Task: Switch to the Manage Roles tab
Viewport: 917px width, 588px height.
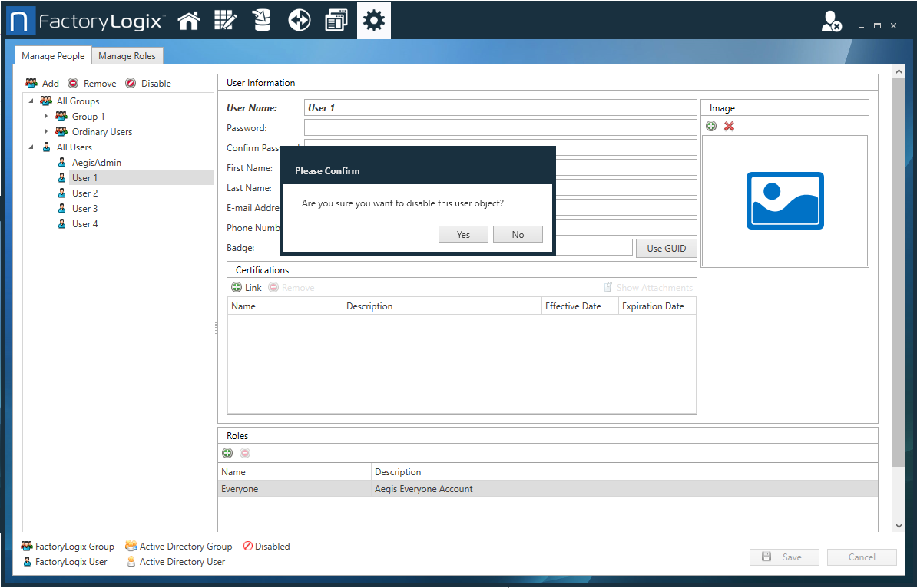Action: [x=127, y=55]
